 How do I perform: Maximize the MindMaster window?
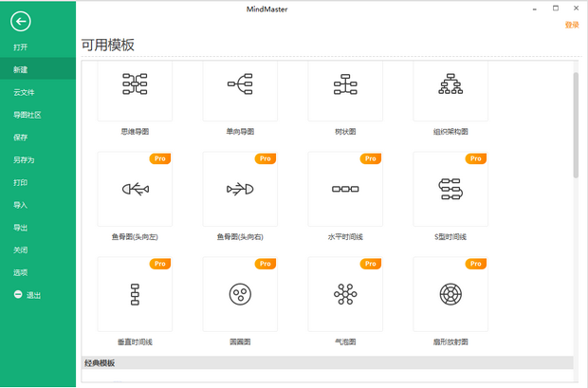(556, 8)
